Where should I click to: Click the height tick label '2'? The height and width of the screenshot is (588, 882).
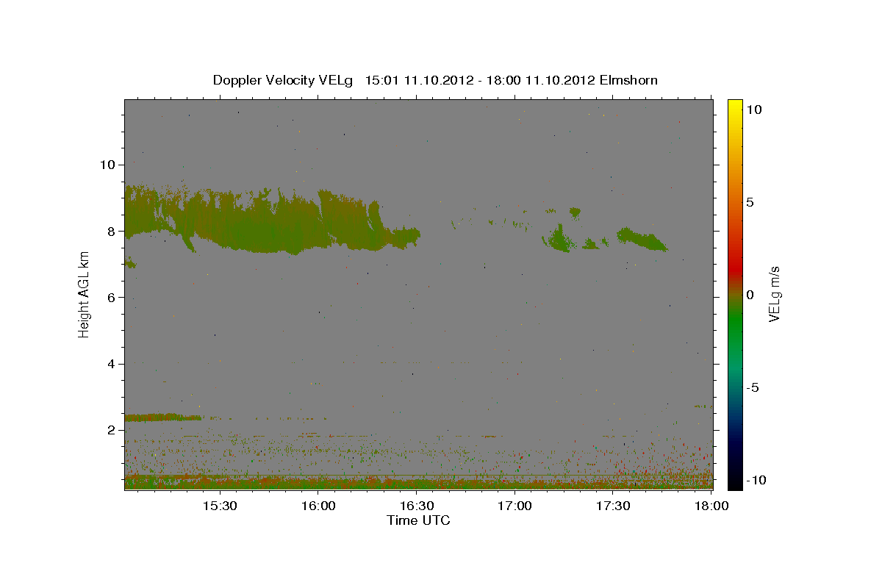click(112, 430)
